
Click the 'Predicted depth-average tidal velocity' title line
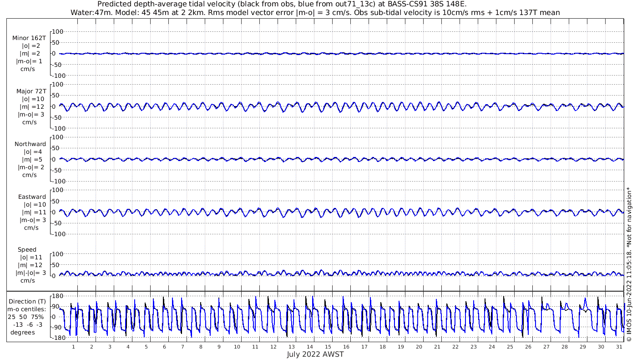[x=282, y=4]
